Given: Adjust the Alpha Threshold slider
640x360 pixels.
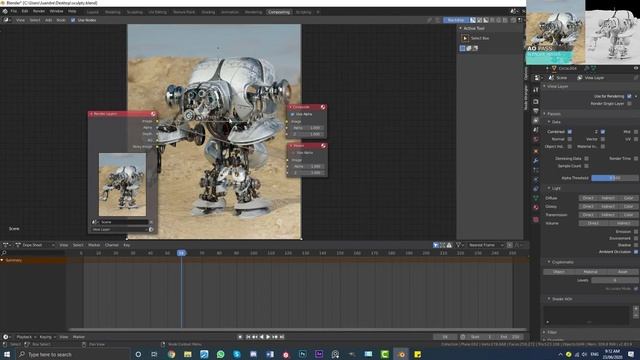Looking at the screenshot, I should tap(615, 178).
